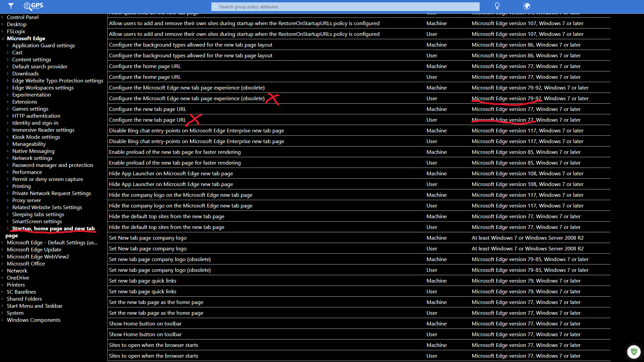
Task: Open Show Home button on toolbar Machine policy
Action: (145, 324)
